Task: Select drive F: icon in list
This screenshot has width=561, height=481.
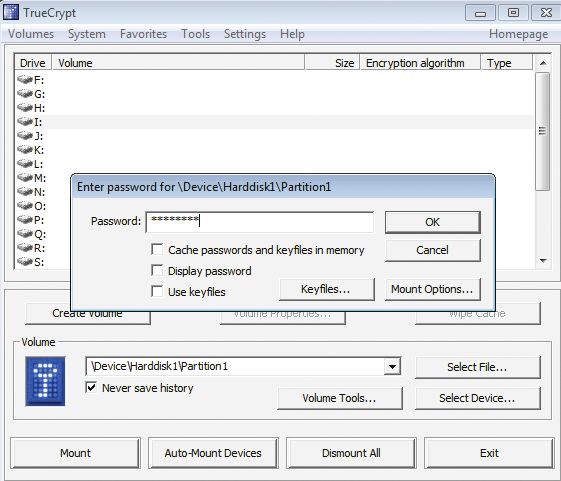Action: [25, 79]
